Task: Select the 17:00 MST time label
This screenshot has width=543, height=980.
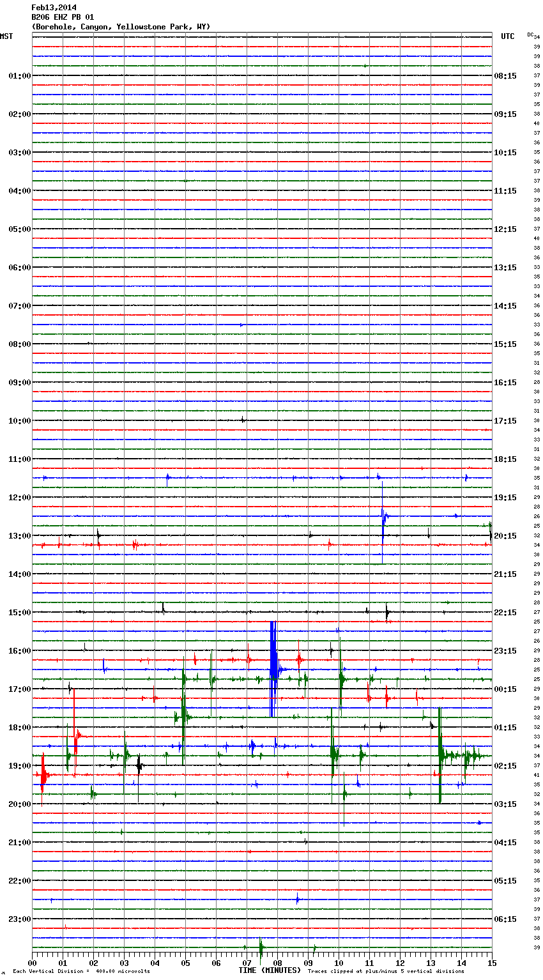Action: coord(19,689)
